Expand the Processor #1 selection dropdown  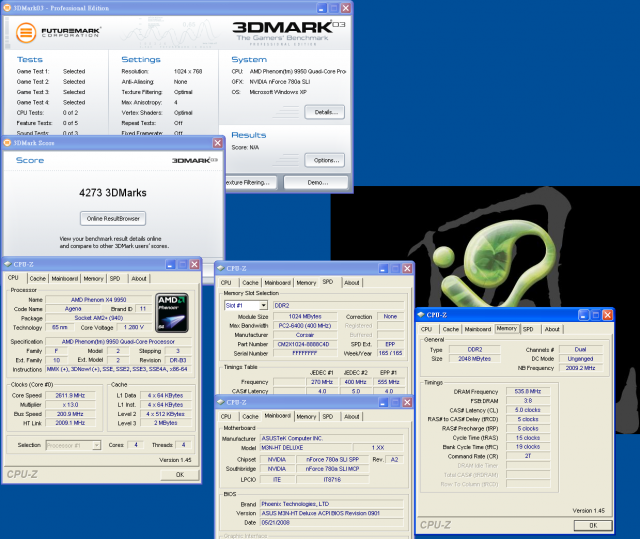(97, 445)
